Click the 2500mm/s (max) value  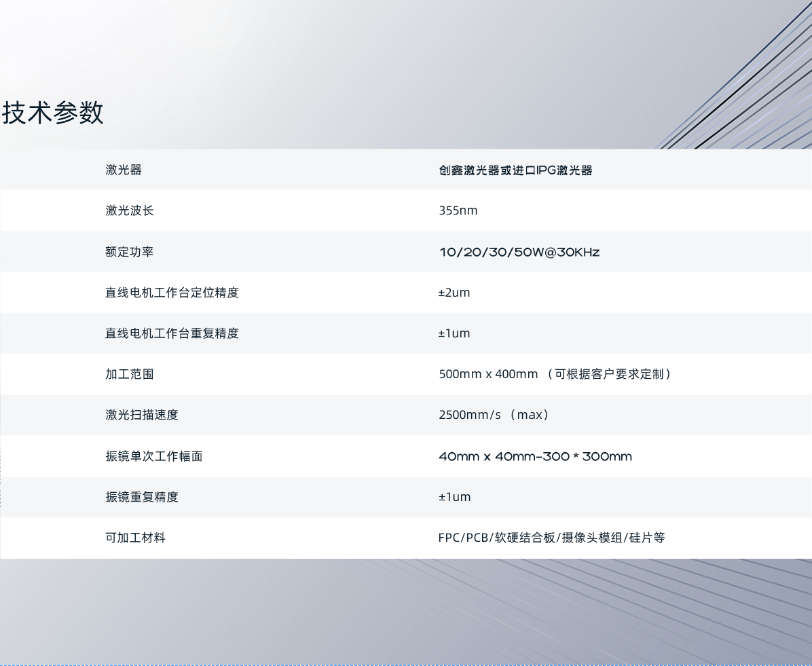(493, 415)
